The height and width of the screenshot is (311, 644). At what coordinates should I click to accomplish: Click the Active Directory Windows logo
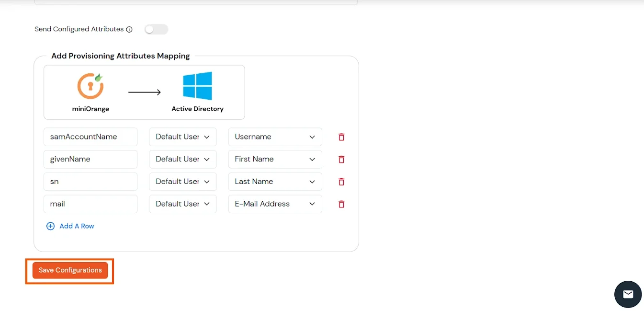coord(197,86)
